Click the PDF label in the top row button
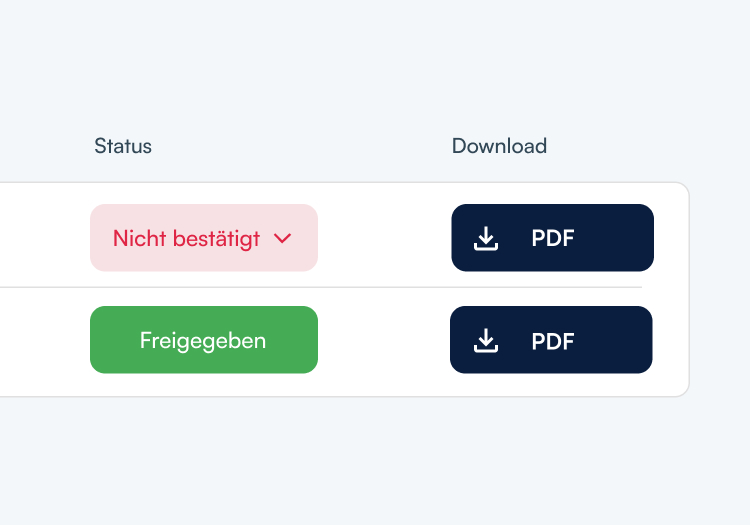 (x=553, y=238)
